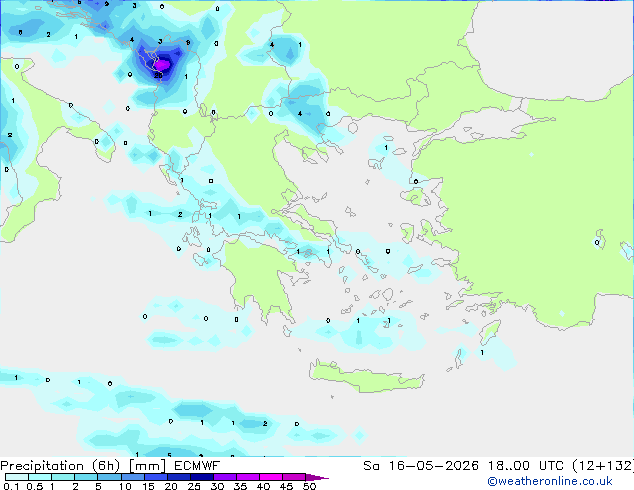The image size is (634, 490).
Task: Open the weatheronline.co.uk copyright link
Action: point(550,481)
